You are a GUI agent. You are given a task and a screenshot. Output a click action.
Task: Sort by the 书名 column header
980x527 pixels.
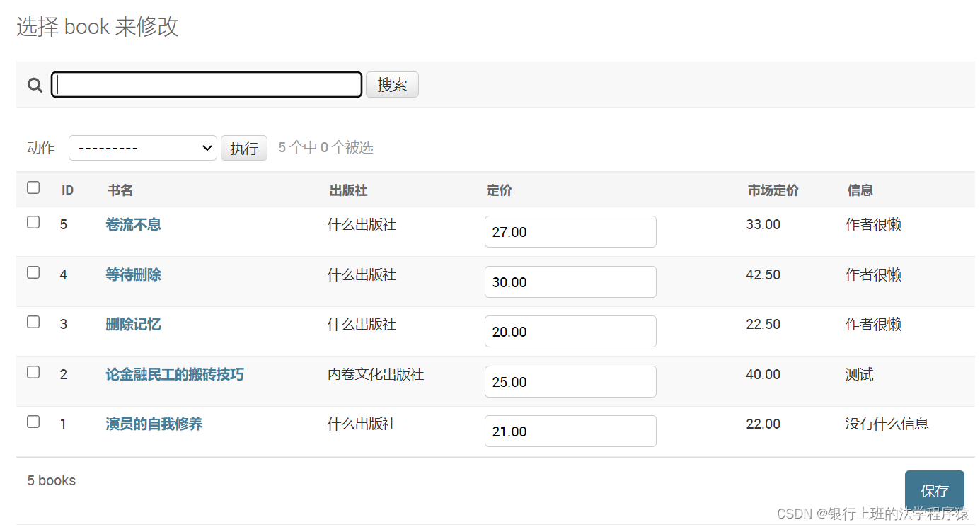120,190
